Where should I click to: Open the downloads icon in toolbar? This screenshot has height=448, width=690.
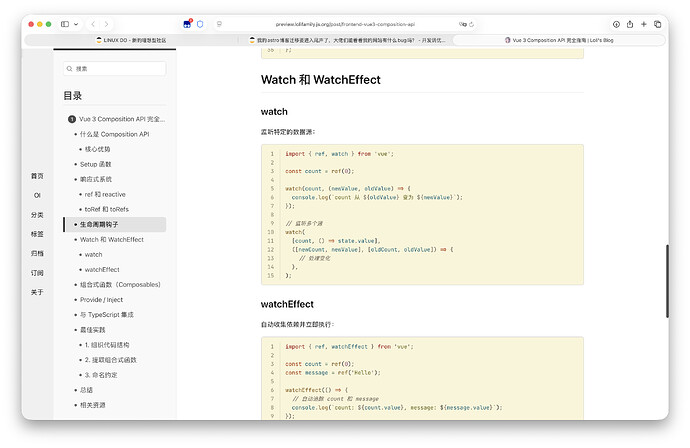[616, 24]
